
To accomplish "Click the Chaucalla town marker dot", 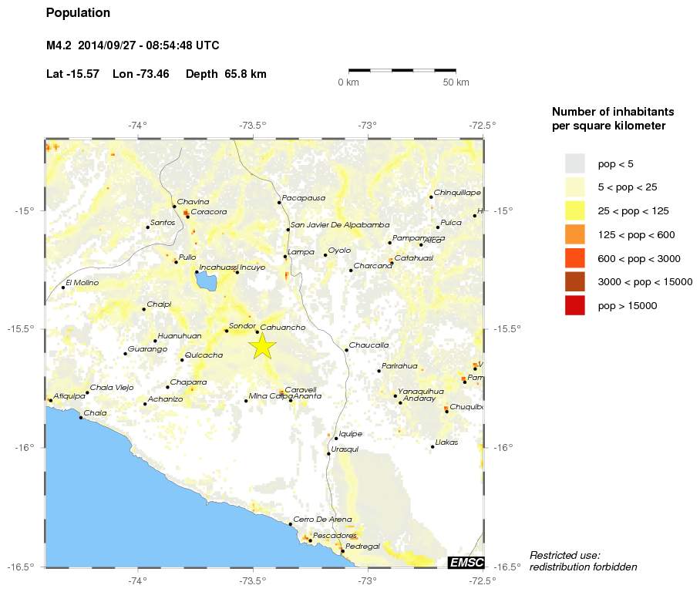I will tap(346, 350).
